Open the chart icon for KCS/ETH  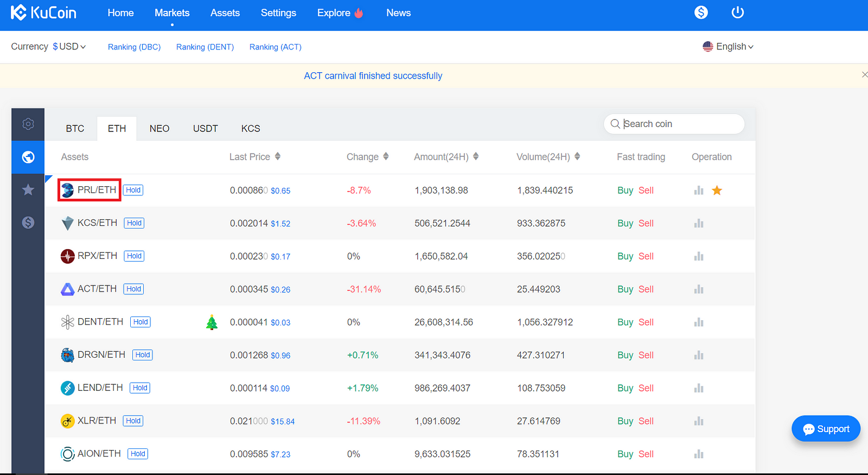(x=699, y=223)
